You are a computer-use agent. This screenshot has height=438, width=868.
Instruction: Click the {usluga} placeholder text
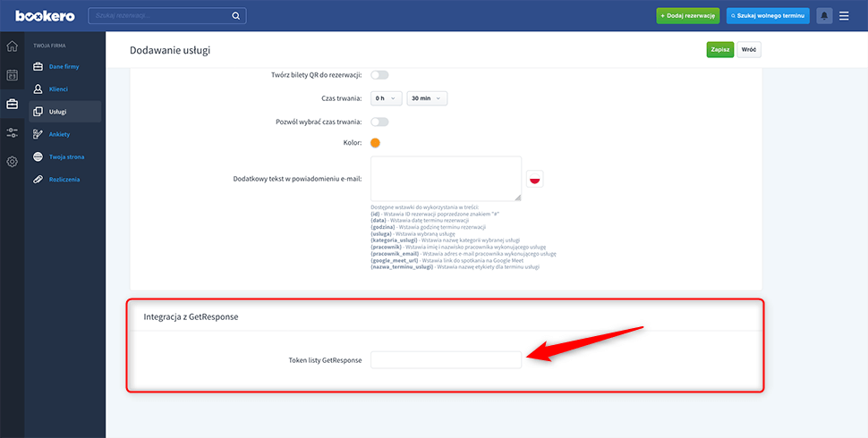pyautogui.click(x=381, y=233)
